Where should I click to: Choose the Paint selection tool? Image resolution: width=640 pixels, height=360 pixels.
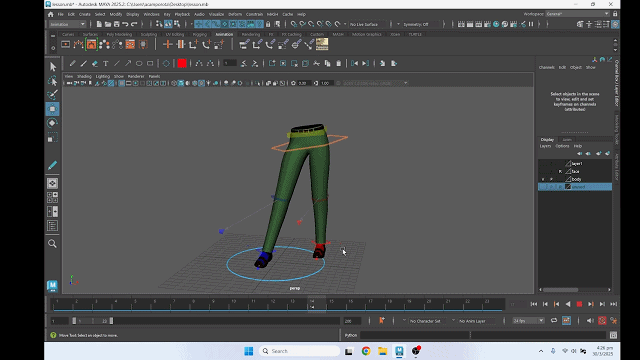53,94
